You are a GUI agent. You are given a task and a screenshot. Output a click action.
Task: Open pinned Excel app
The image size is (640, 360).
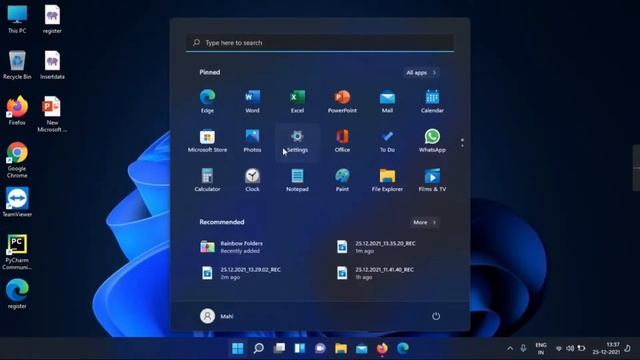pos(297,101)
